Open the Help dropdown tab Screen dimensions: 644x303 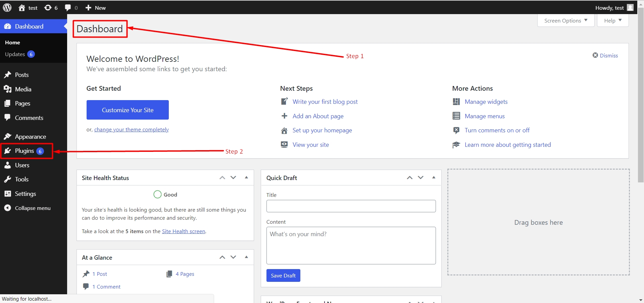(613, 20)
